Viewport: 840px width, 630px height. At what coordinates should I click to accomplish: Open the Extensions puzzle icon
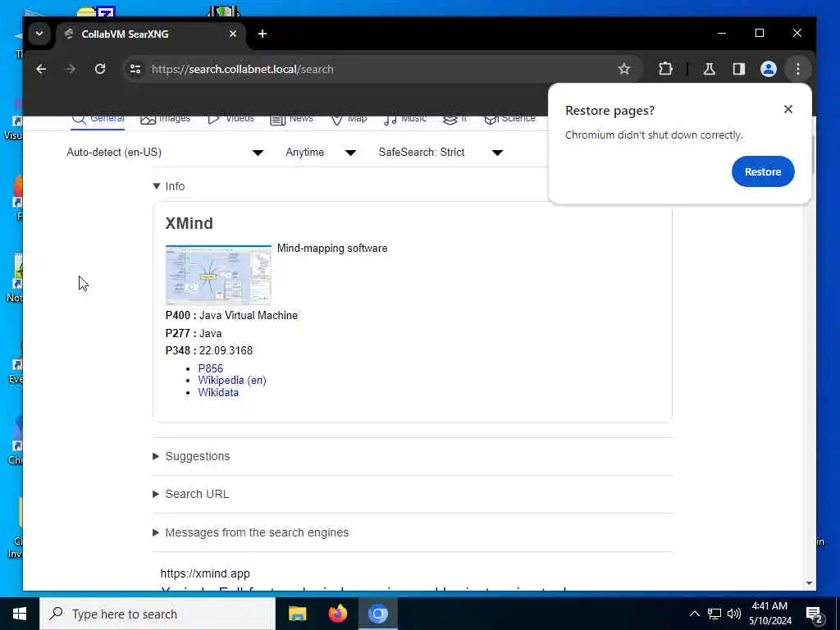click(x=665, y=69)
